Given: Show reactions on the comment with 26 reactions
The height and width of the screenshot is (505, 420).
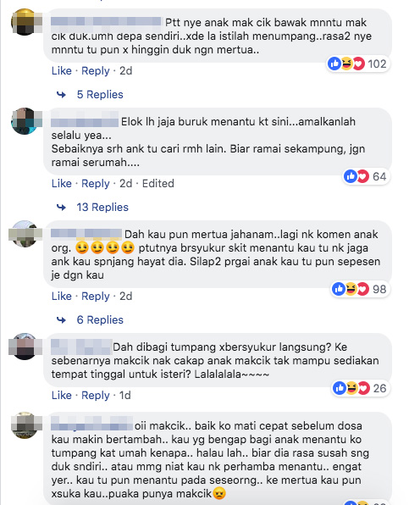Looking at the screenshot, I should coord(360,388).
